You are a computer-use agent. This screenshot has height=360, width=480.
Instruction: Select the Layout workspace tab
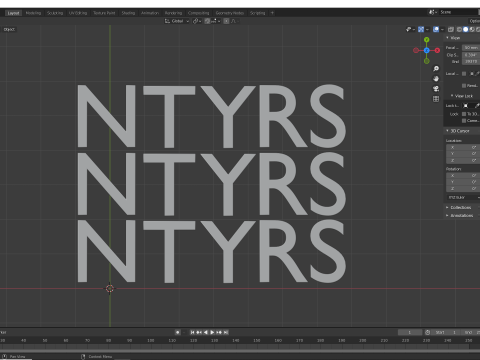click(x=13, y=13)
